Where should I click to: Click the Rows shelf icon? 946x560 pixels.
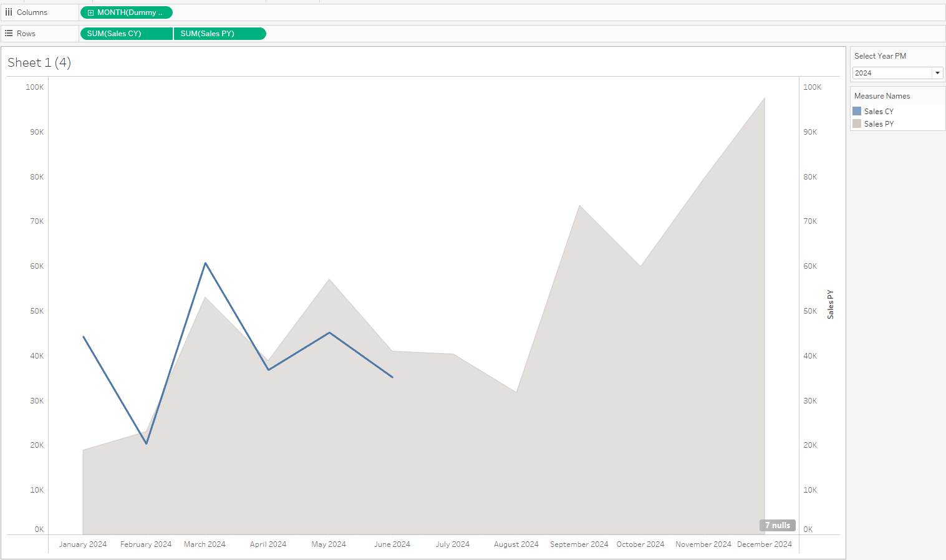coord(9,34)
